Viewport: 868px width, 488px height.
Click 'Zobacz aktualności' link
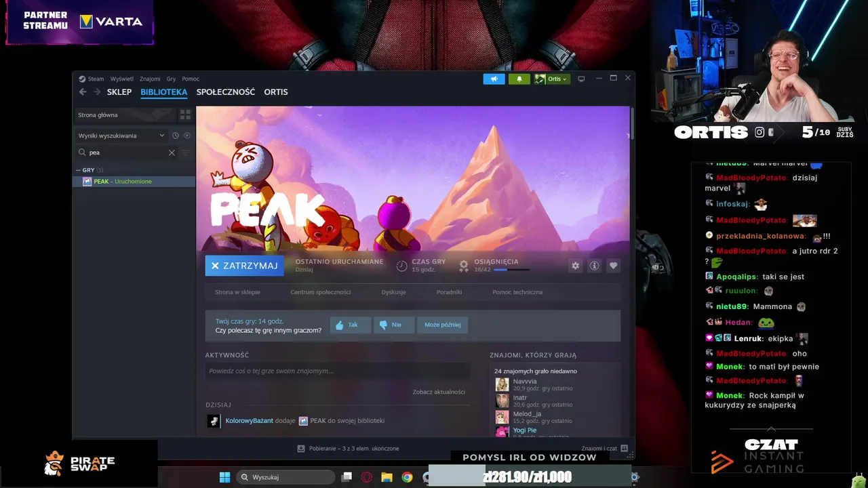click(439, 392)
